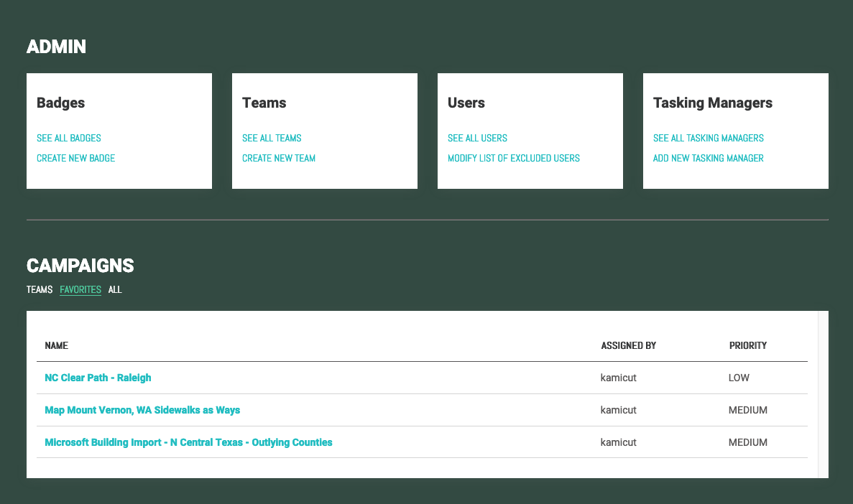Click MEDIUM priority in the Microsoft Building Import row

click(x=748, y=442)
